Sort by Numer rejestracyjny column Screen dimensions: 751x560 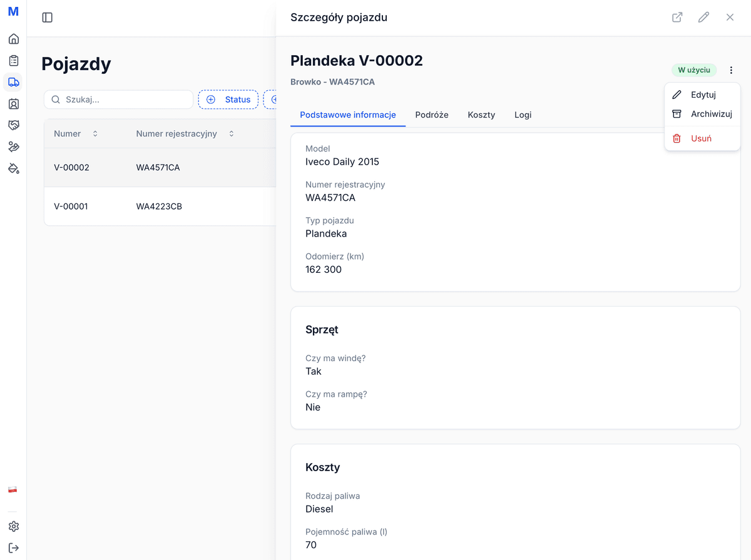[x=185, y=134]
